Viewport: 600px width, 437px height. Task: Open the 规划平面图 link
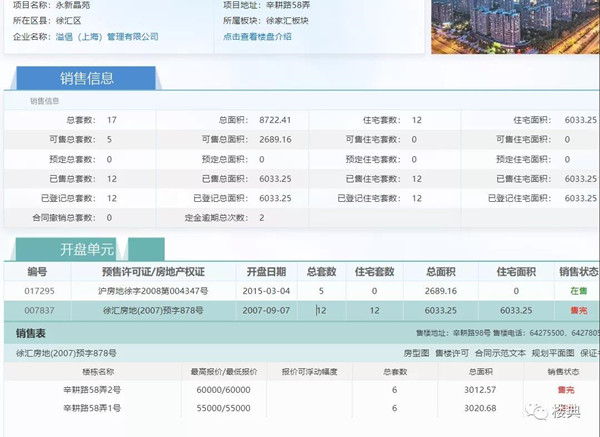(553, 353)
